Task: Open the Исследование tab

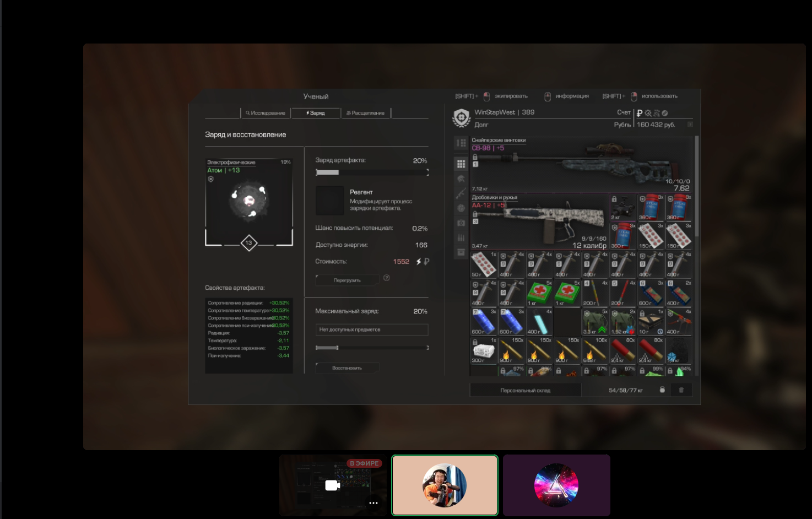Action: pyautogui.click(x=266, y=113)
